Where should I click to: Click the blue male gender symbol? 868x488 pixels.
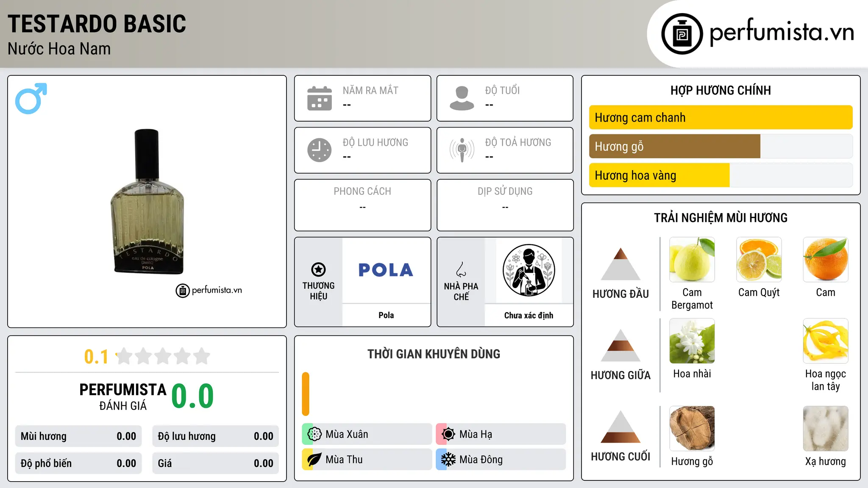[31, 98]
